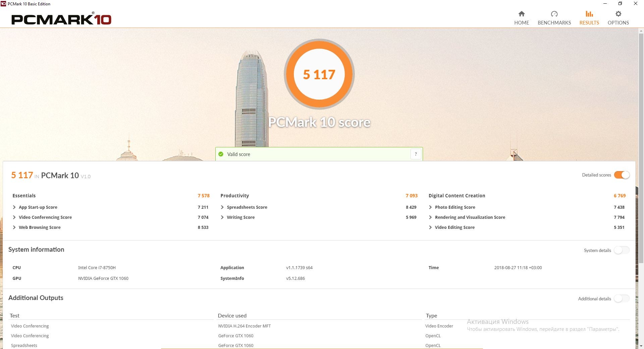644x349 pixels.
Task: Click the Valid score label
Action: coord(238,154)
